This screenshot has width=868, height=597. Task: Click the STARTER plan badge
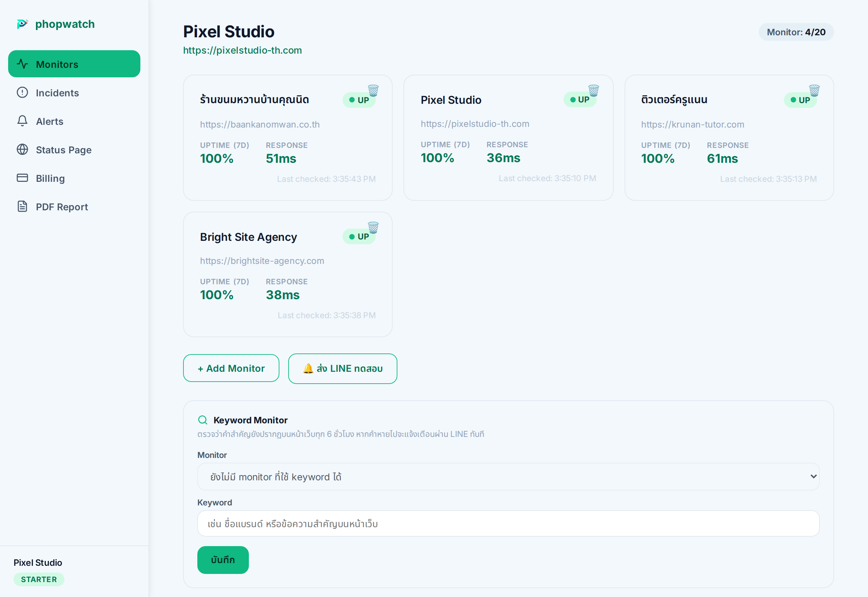(39, 579)
